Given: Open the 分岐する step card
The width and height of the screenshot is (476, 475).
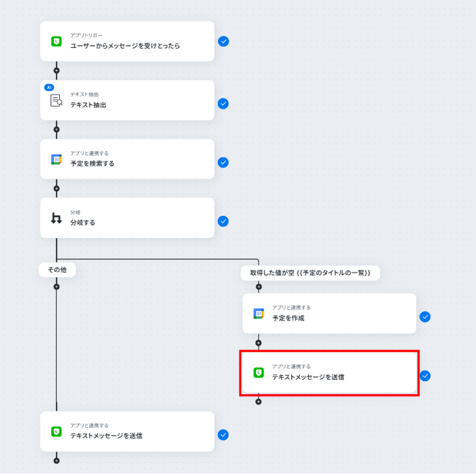Looking at the screenshot, I should pyautogui.click(x=127, y=218).
